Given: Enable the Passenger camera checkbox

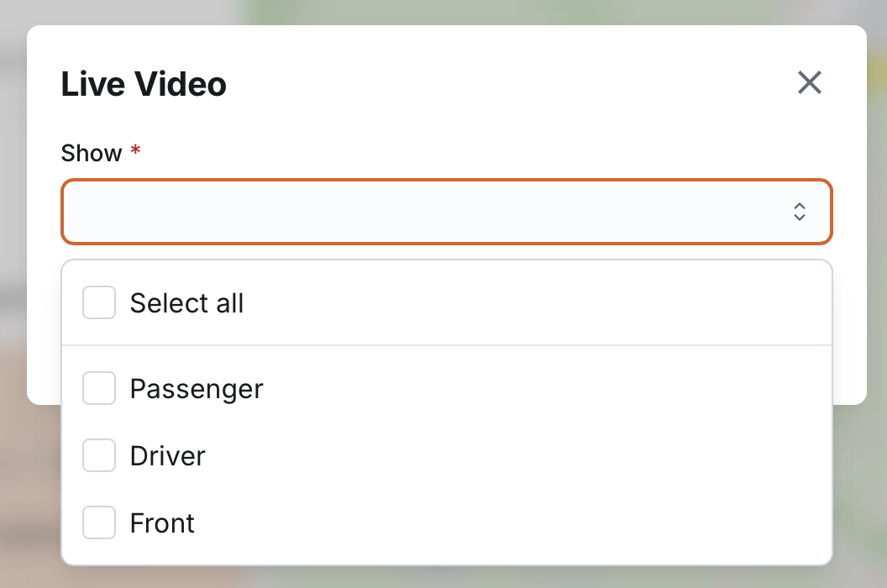Looking at the screenshot, I should point(99,388).
